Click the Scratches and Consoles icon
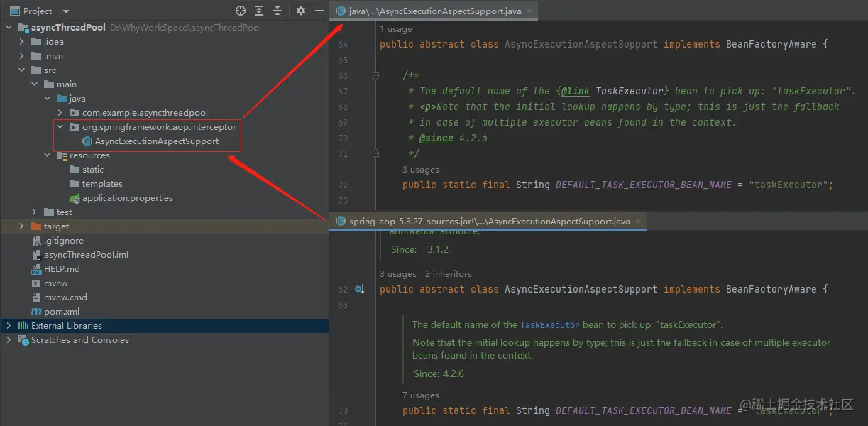Viewport: 868px width, 426px height. [23, 340]
